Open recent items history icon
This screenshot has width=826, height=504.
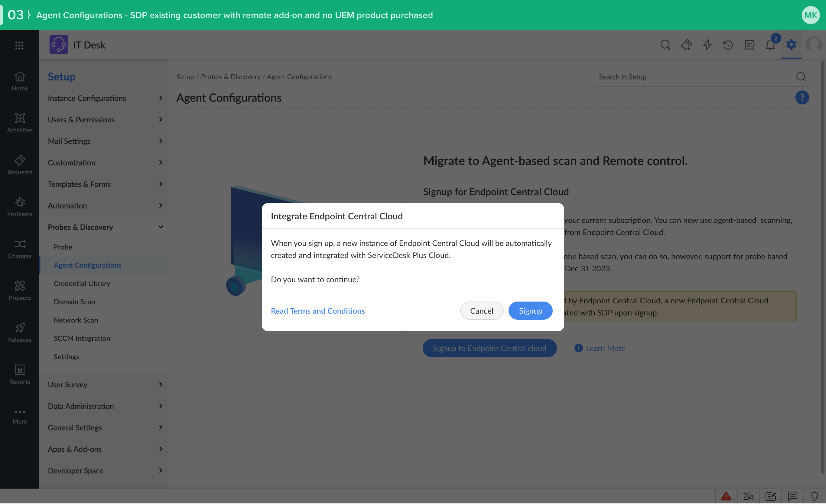pyautogui.click(x=728, y=45)
